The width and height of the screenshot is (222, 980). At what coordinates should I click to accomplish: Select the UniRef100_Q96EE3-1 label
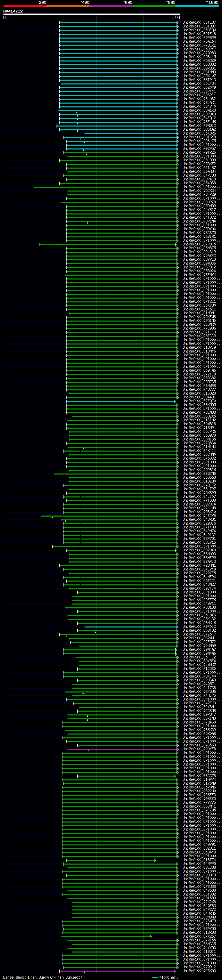point(201,795)
